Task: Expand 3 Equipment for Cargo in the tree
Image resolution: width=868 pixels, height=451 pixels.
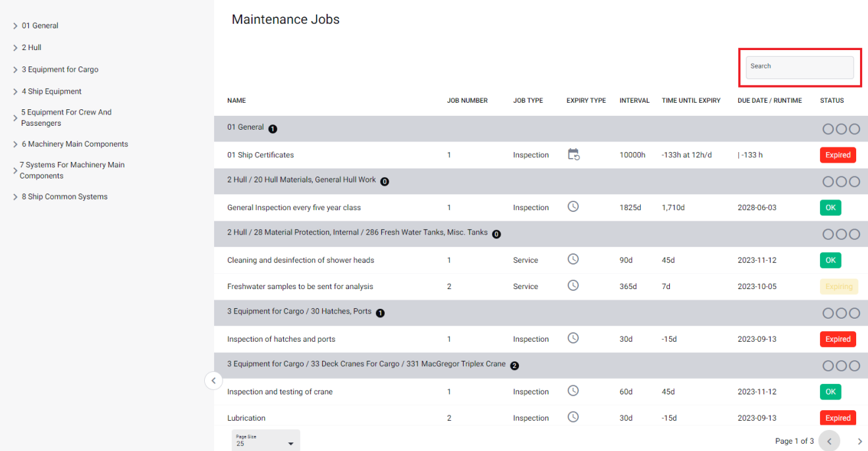Action: [x=15, y=70]
